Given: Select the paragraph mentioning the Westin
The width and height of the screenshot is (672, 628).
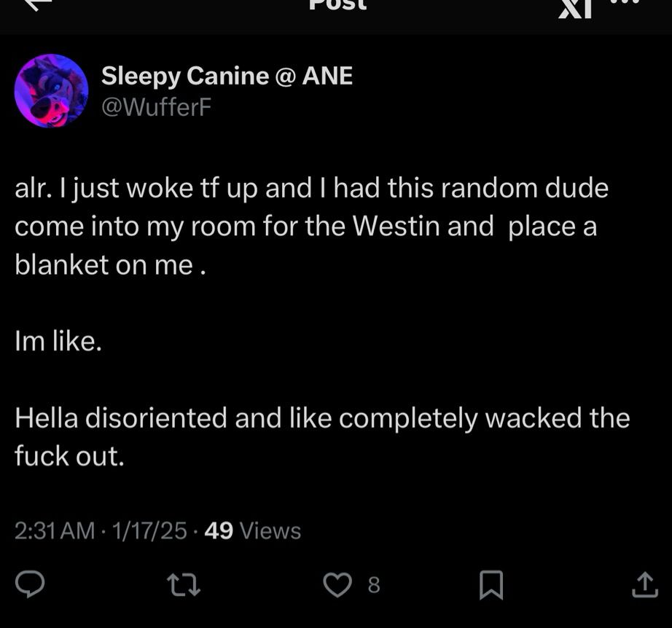Looking at the screenshot, I should click(x=311, y=226).
